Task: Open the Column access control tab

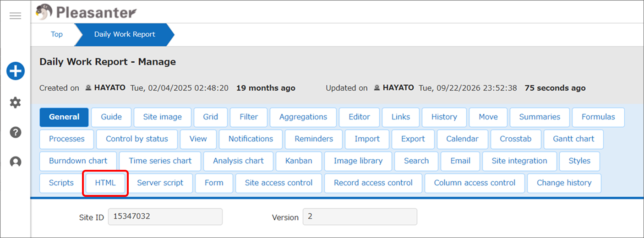Action: (475, 183)
